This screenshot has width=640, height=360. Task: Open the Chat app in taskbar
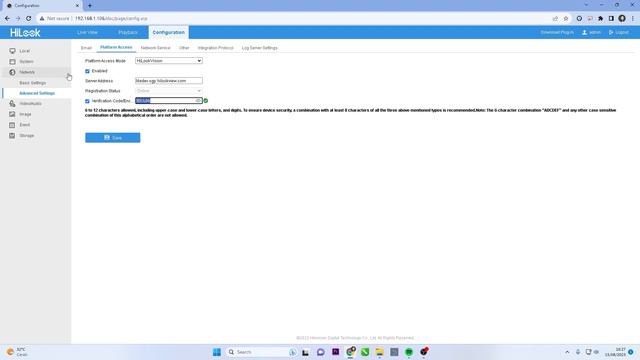[x=320, y=352]
